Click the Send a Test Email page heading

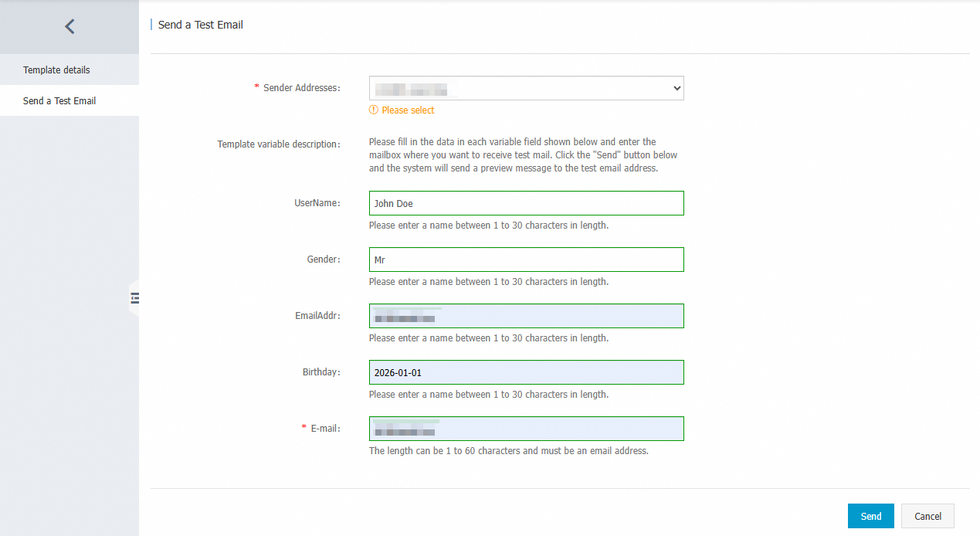click(x=201, y=25)
